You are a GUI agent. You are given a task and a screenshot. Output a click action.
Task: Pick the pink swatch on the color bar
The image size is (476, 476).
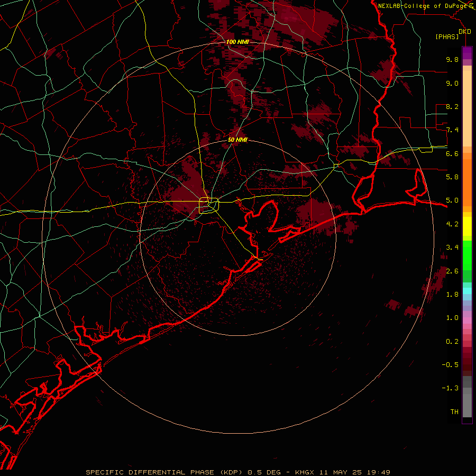467,321
